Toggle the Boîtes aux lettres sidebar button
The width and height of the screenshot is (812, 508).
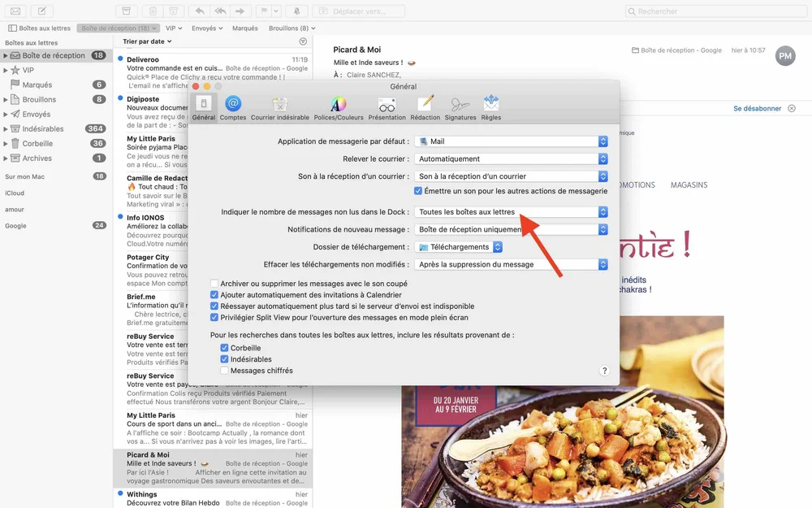(39, 28)
